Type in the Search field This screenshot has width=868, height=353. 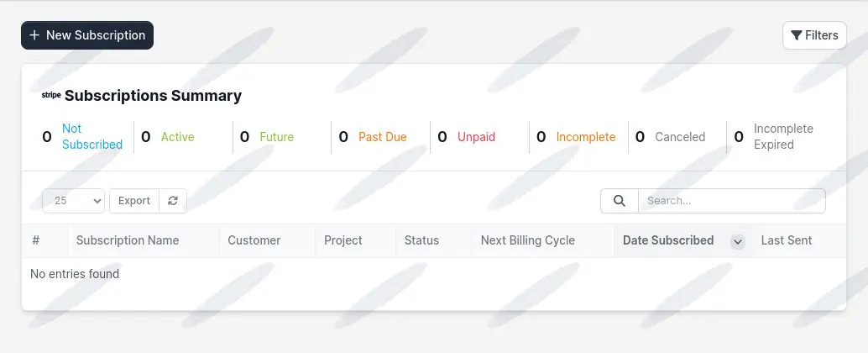730,201
